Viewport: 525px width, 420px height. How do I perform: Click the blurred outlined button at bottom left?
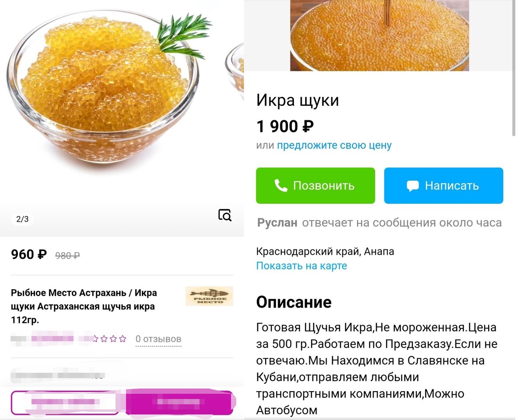coord(65,402)
